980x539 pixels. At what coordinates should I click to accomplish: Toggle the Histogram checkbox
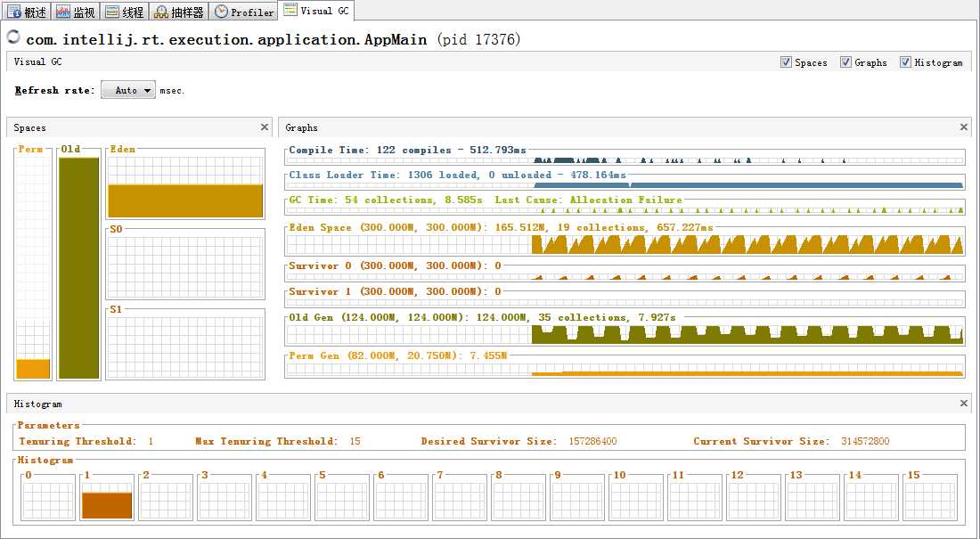[x=906, y=61]
